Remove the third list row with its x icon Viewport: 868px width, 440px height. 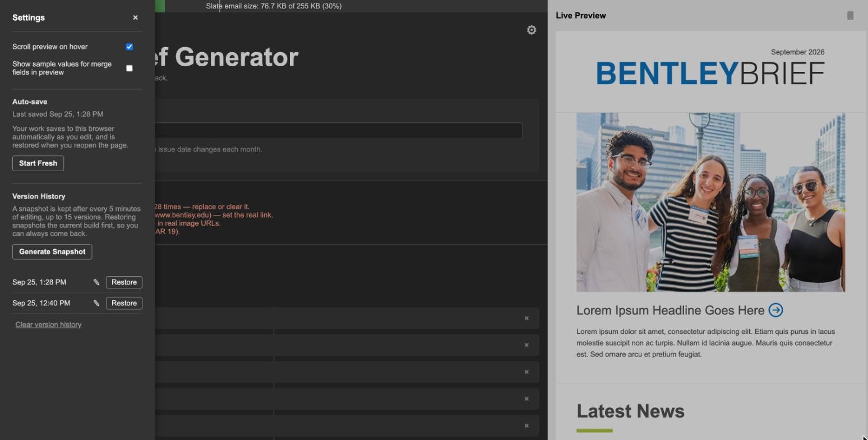point(527,372)
